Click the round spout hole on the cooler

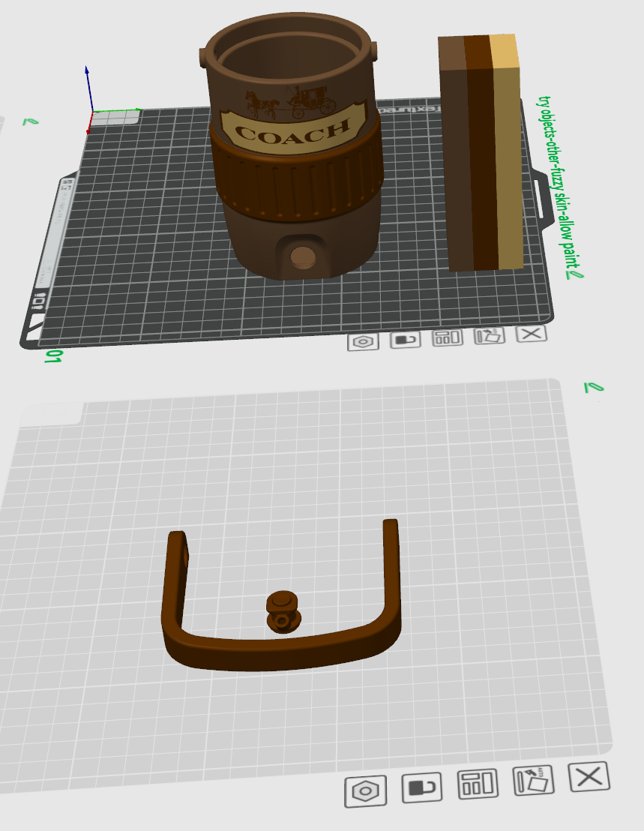click(303, 257)
